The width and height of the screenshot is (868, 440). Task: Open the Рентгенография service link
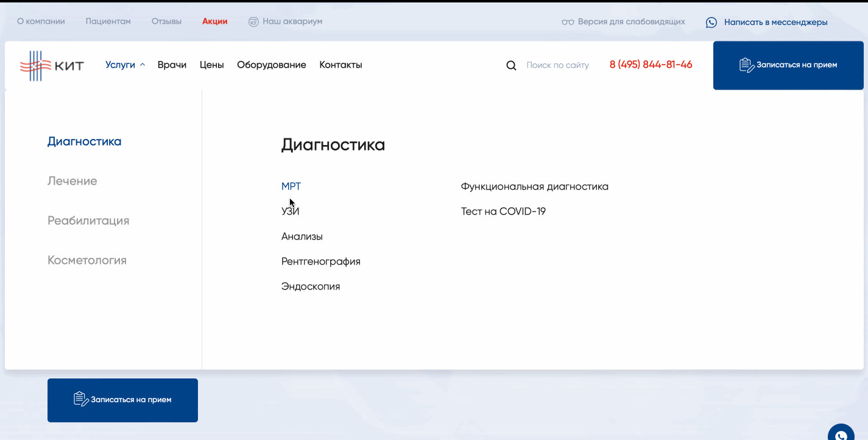pos(321,261)
